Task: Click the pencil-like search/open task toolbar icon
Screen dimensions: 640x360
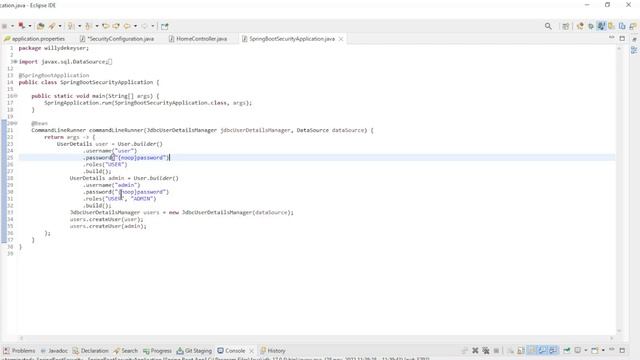Action: click(52, 26)
